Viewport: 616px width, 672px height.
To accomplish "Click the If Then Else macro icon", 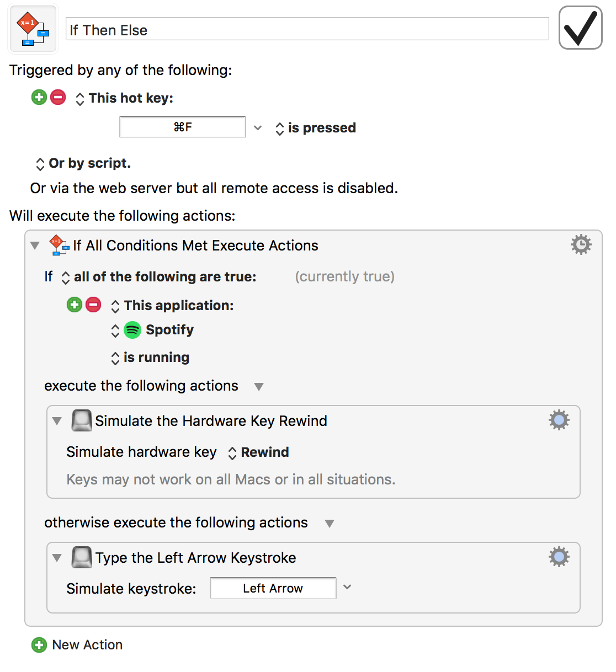I will click(x=33, y=30).
